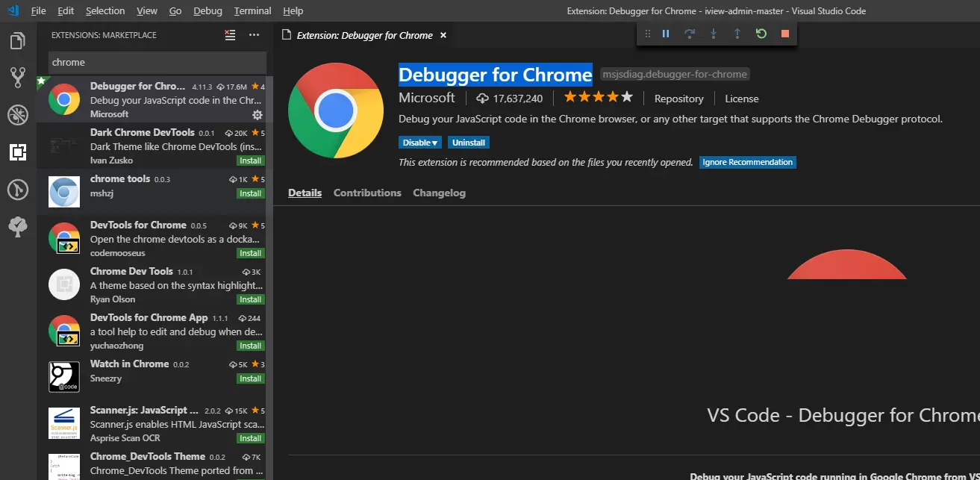Stop debugging with the red square
The width and height of the screenshot is (980, 480).
784,34
